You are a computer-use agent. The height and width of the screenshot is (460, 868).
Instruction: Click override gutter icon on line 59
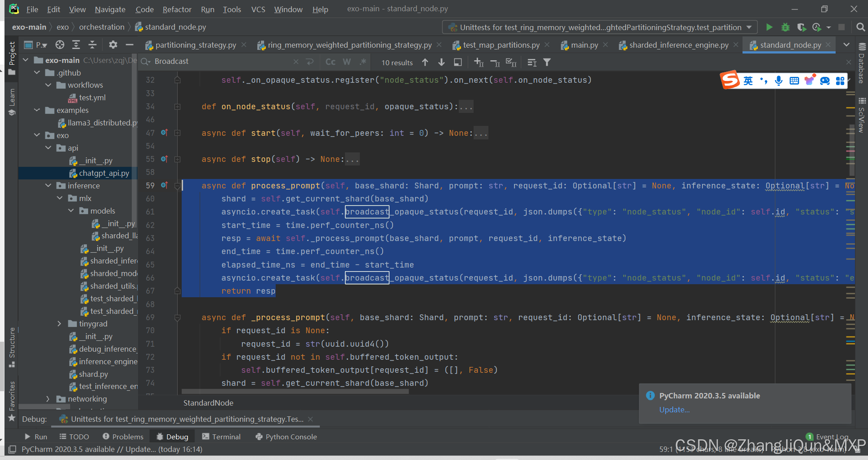pyautogui.click(x=164, y=185)
